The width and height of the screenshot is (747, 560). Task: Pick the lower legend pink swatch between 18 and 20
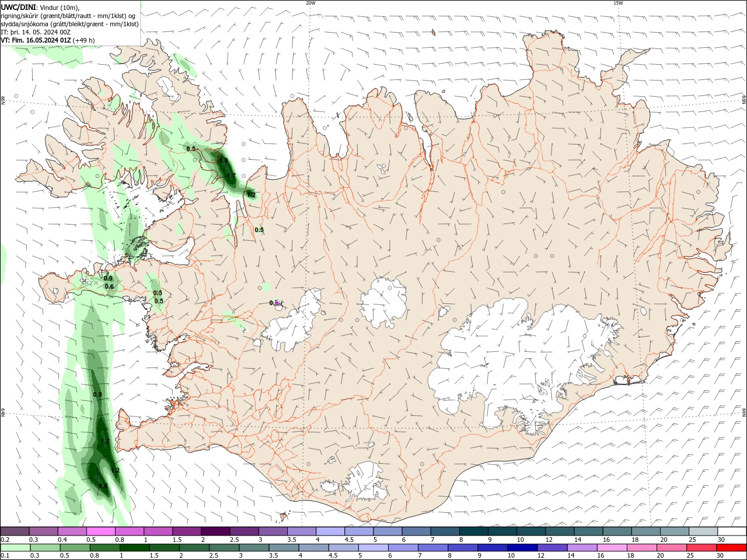pos(642,548)
